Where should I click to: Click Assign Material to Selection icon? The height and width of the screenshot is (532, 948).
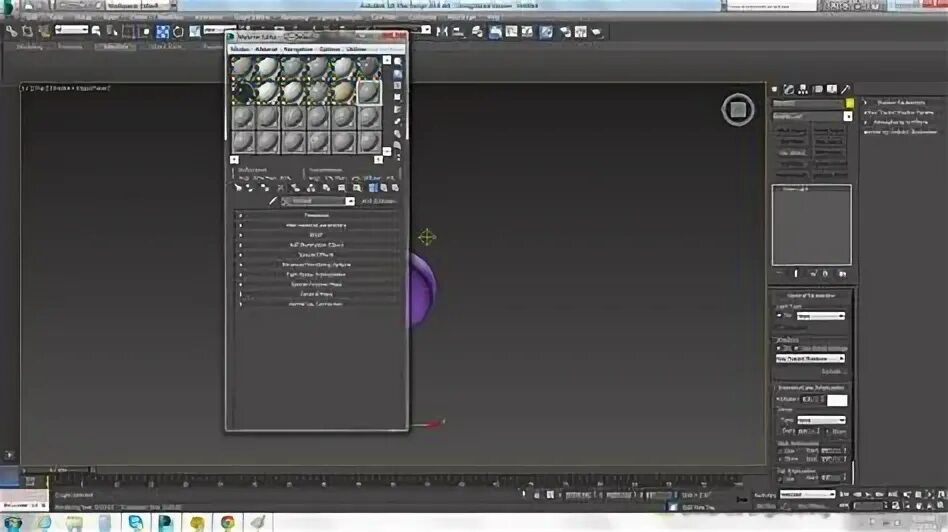(x=265, y=188)
